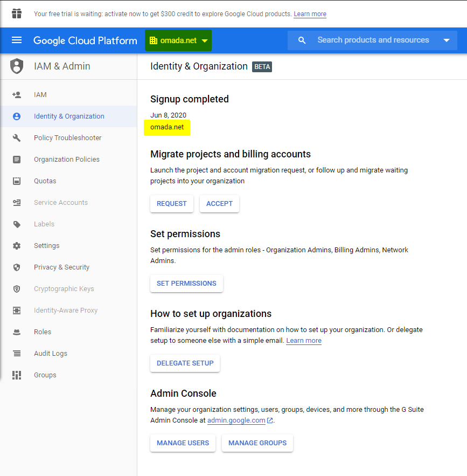This screenshot has width=467, height=476.
Task: Open the Groups page
Action: pos(68,375)
